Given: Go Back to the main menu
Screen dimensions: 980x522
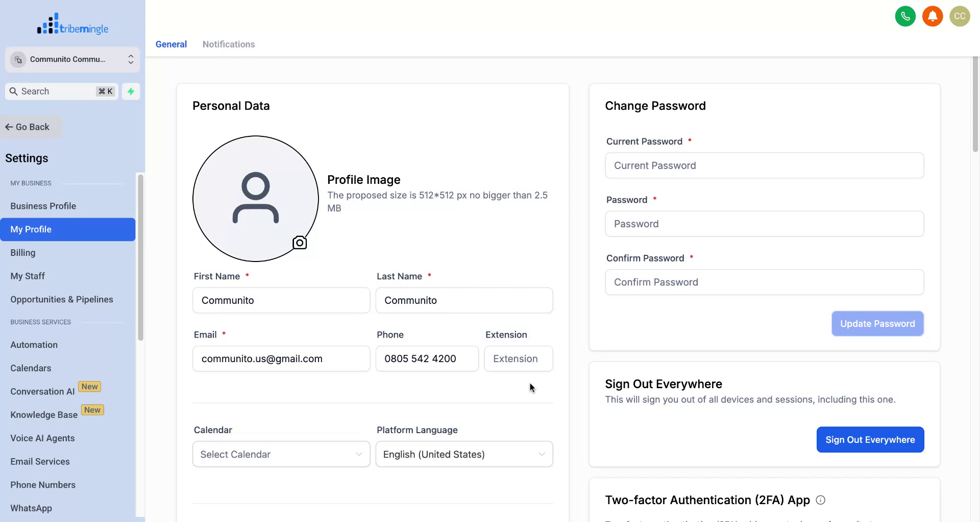Looking at the screenshot, I should tap(28, 127).
